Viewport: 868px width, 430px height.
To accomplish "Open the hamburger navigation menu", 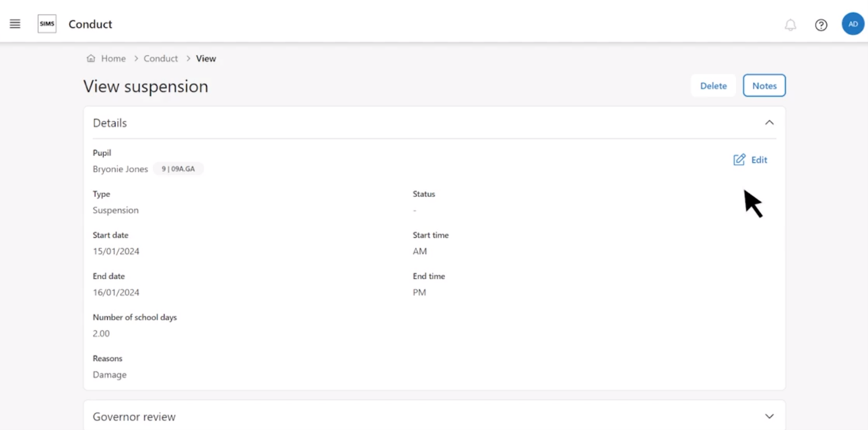I will click(x=15, y=24).
